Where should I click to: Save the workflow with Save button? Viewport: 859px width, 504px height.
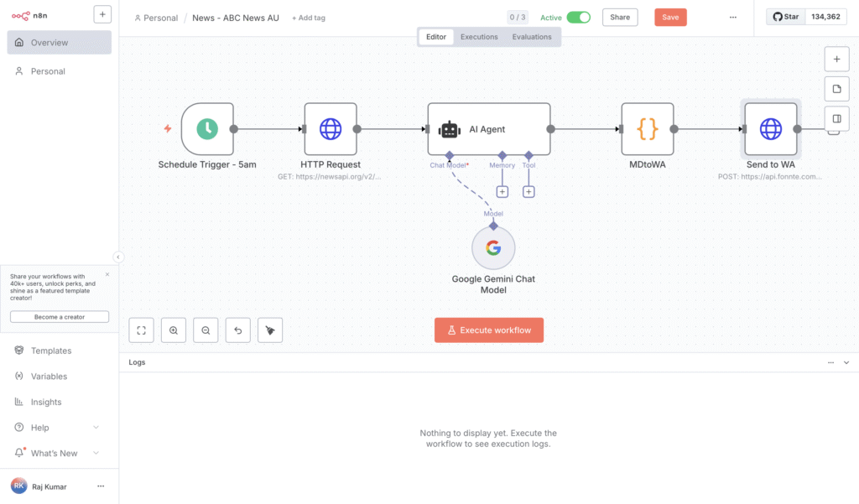(x=670, y=18)
